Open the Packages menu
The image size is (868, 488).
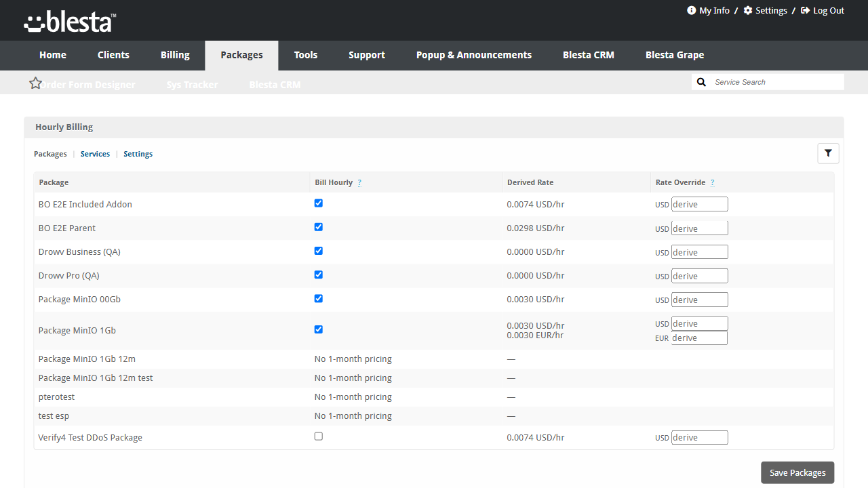coord(241,55)
